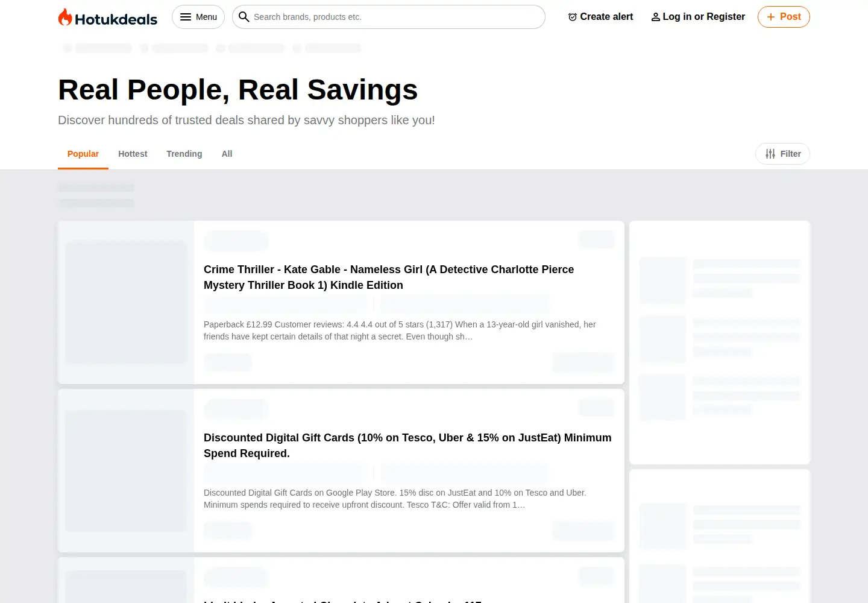The width and height of the screenshot is (868, 603).
Task: Click the Google Play Store gift cards description
Action: click(395, 499)
